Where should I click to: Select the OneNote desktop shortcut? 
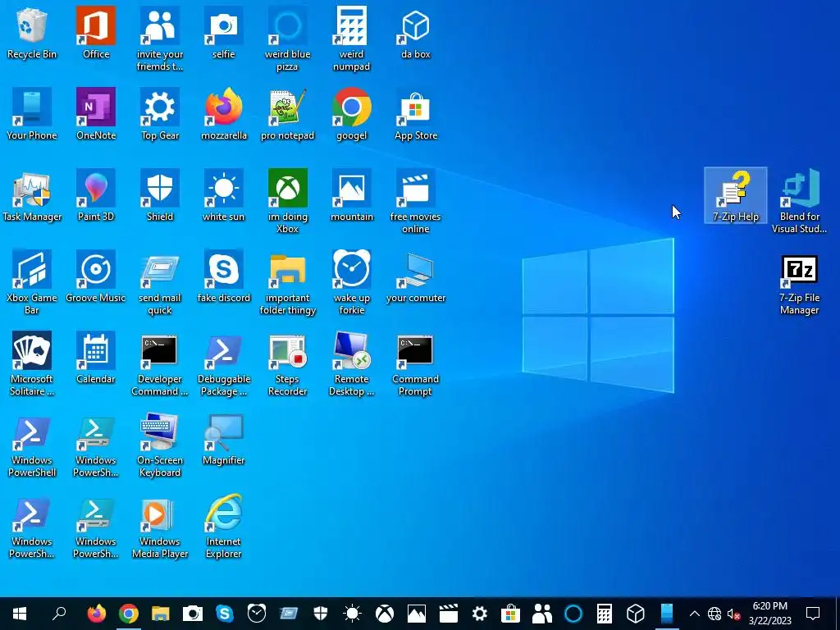point(96,115)
